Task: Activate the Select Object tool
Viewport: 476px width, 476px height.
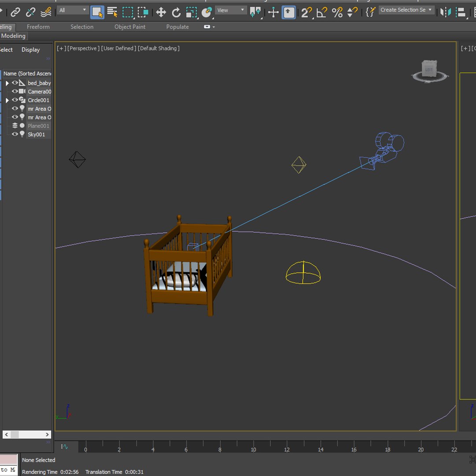Action: 97,12
